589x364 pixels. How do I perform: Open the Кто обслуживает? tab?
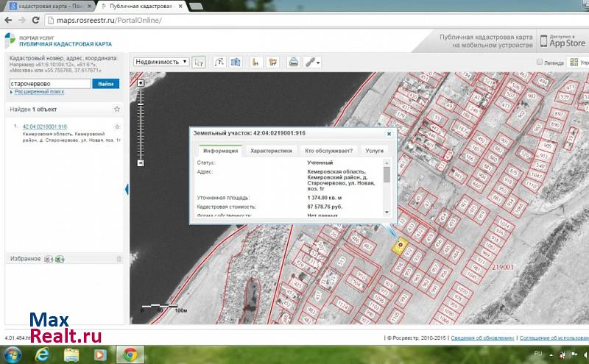pos(328,150)
